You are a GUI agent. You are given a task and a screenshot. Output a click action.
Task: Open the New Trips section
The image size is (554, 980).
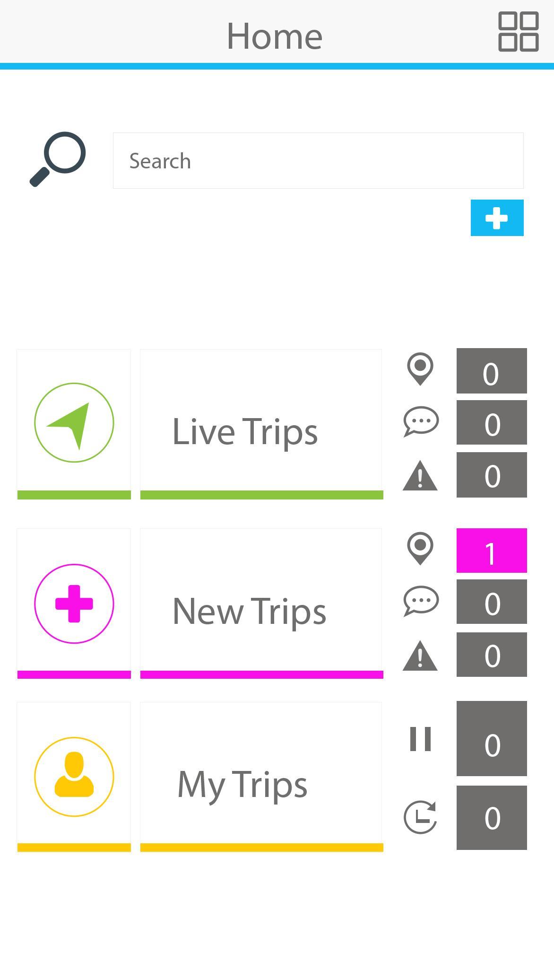pyautogui.click(x=261, y=603)
